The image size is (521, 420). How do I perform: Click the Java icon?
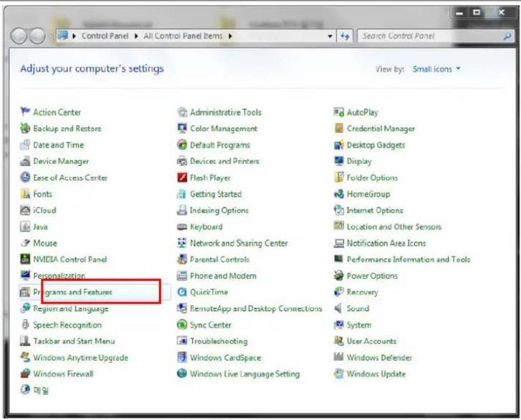[x=25, y=226]
